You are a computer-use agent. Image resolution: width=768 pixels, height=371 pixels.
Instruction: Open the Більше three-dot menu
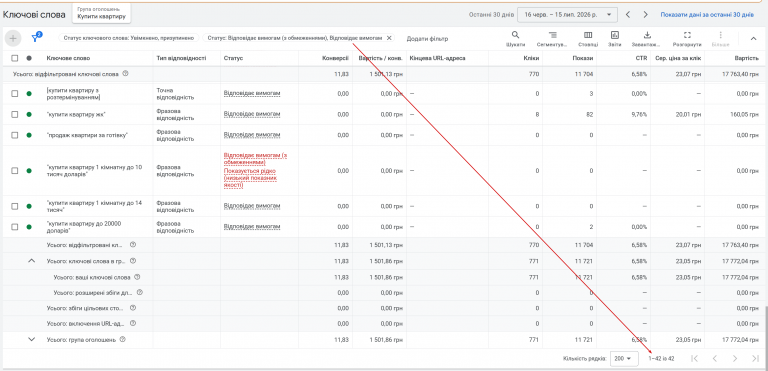[x=720, y=38]
